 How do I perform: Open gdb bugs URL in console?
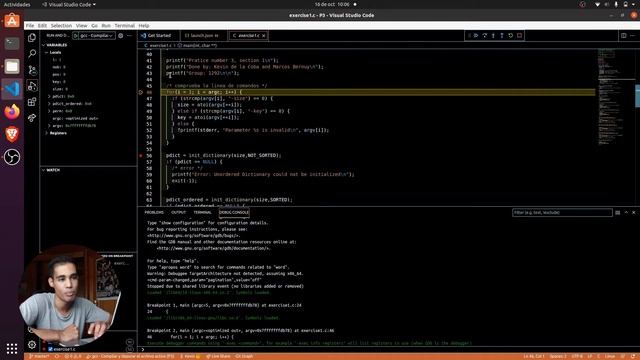[193, 236]
